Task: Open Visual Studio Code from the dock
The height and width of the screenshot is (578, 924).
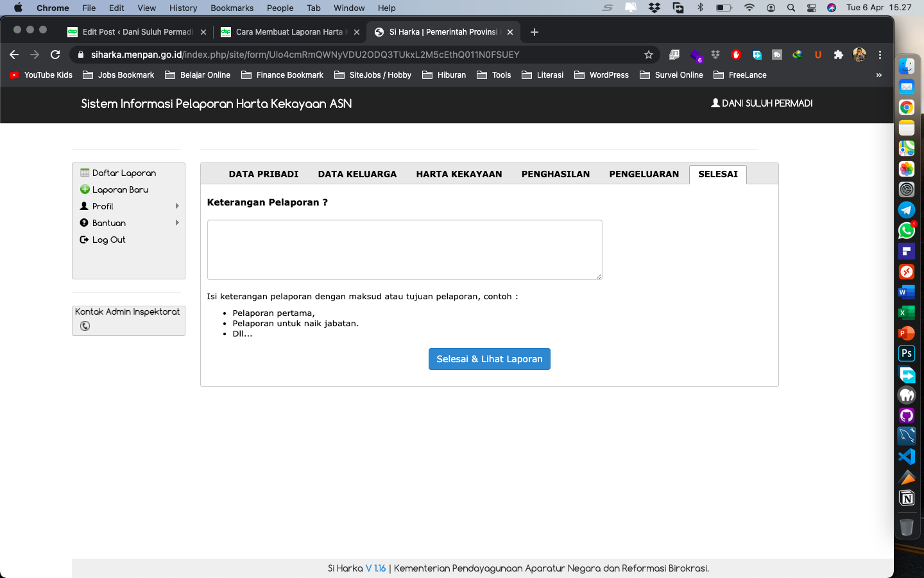Action: point(906,457)
